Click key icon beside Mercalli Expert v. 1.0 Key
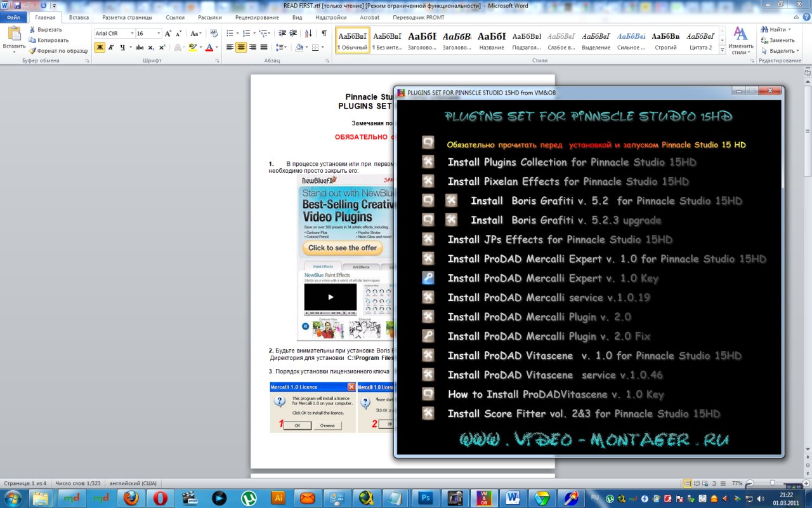The width and height of the screenshot is (812, 508). pyautogui.click(x=428, y=278)
